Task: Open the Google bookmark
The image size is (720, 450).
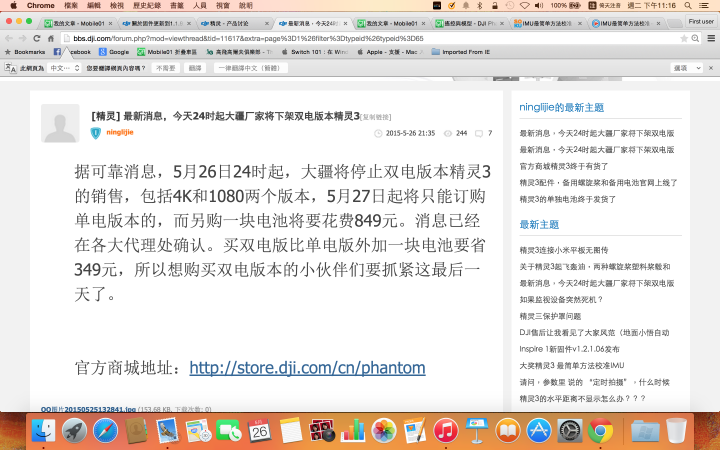Action: click(114, 52)
